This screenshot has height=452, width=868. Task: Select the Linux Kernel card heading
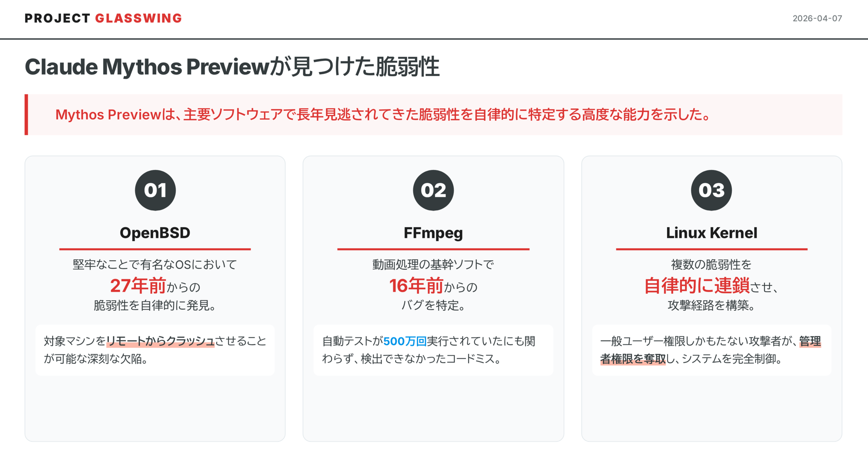712,233
